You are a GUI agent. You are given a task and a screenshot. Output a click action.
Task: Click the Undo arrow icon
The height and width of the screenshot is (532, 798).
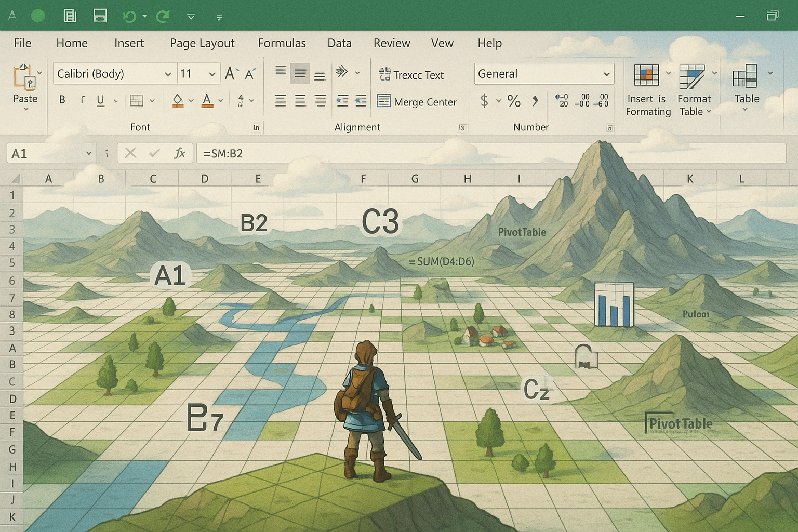[129, 17]
